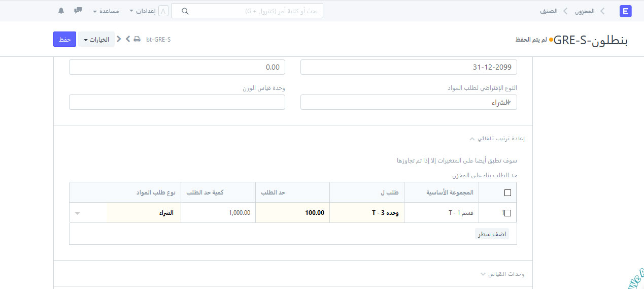Click the 100.00 reorder level cell
The height and width of the screenshot is (289, 644).
click(x=293, y=213)
